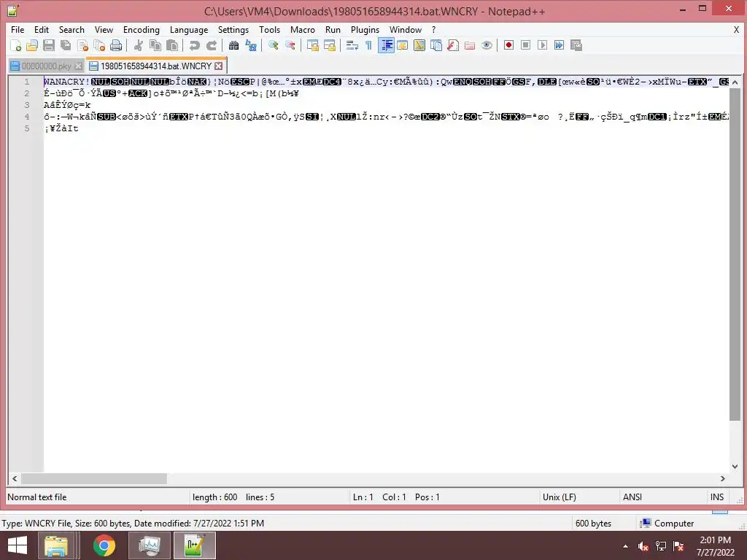Screen dimensions: 747x560
Task: Open Google Chrome from the taskbar
Action: [x=104, y=545]
